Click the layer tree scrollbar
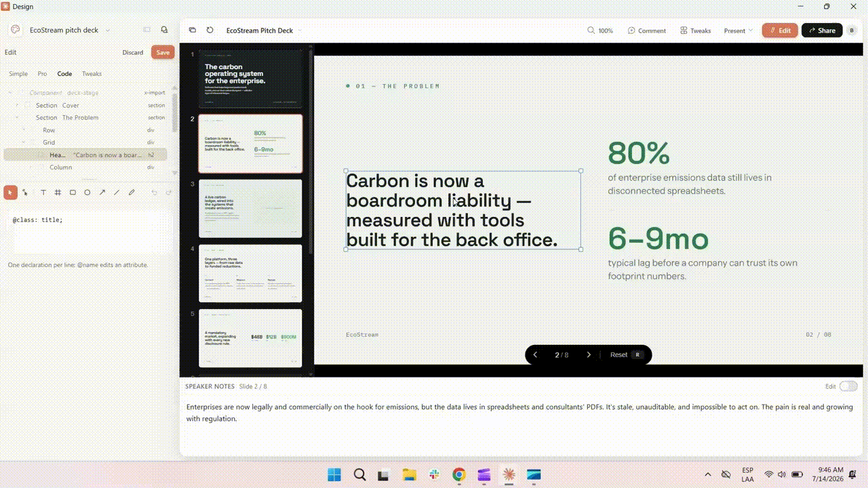The width and height of the screenshot is (868, 488). coord(175,112)
